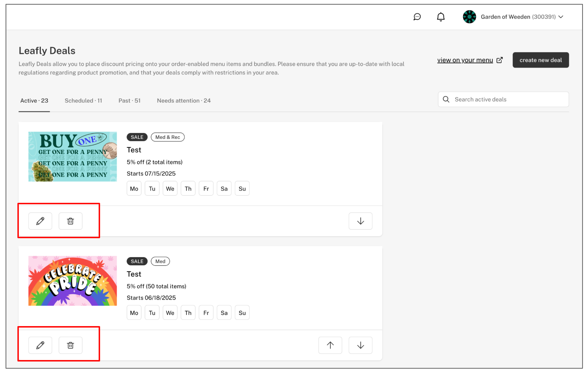Toggle Fr day on the first deal

pyautogui.click(x=206, y=189)
